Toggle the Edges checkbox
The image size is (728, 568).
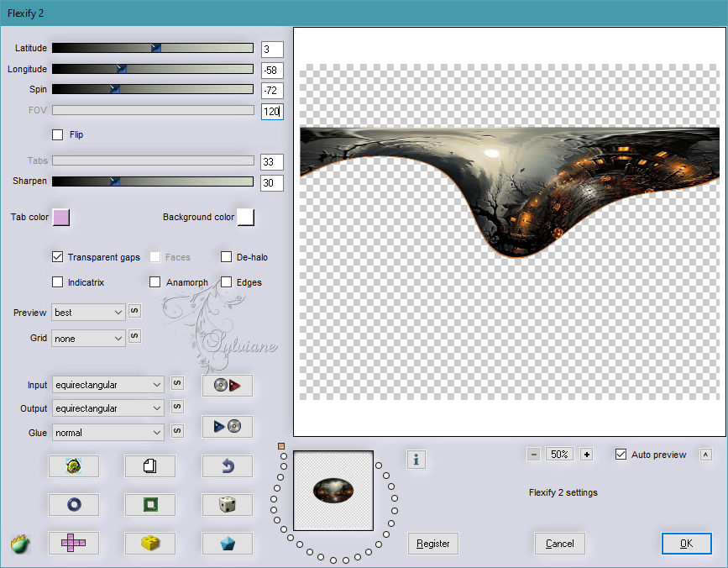[226, 282]
